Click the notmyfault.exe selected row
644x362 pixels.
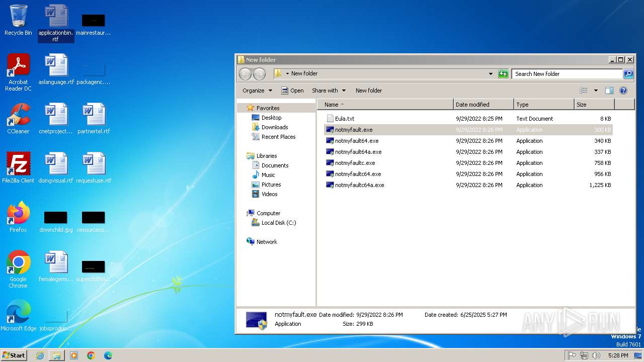(x=468, y=130)
